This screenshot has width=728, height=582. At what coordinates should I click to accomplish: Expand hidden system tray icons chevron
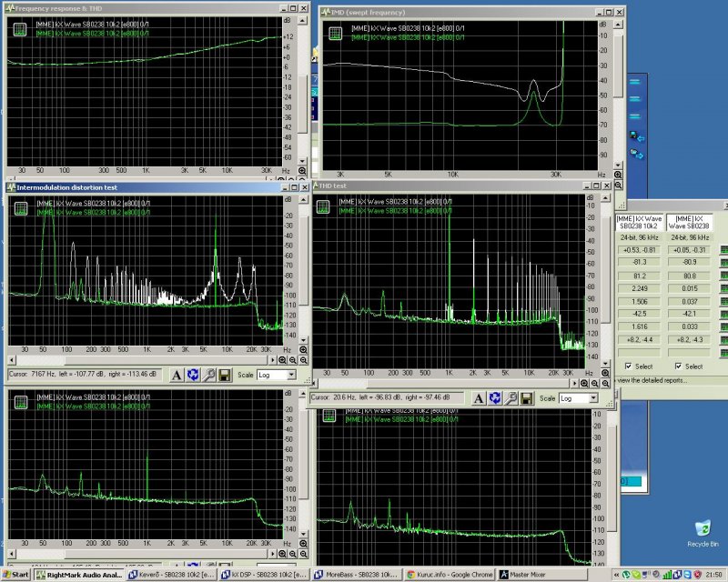click(x=617, y=575)
